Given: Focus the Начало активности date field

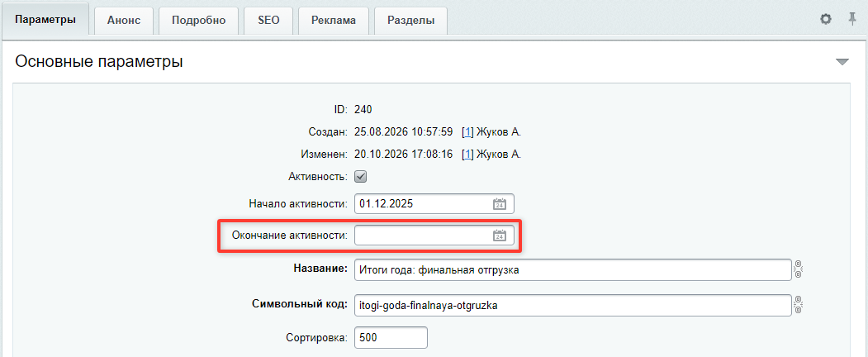Looking at the screenshot, I should point(434,203).
